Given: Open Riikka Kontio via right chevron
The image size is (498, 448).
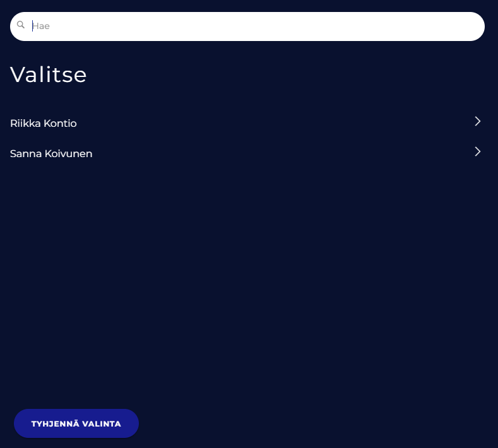Looking at the screenshot, I should [478, 121].
